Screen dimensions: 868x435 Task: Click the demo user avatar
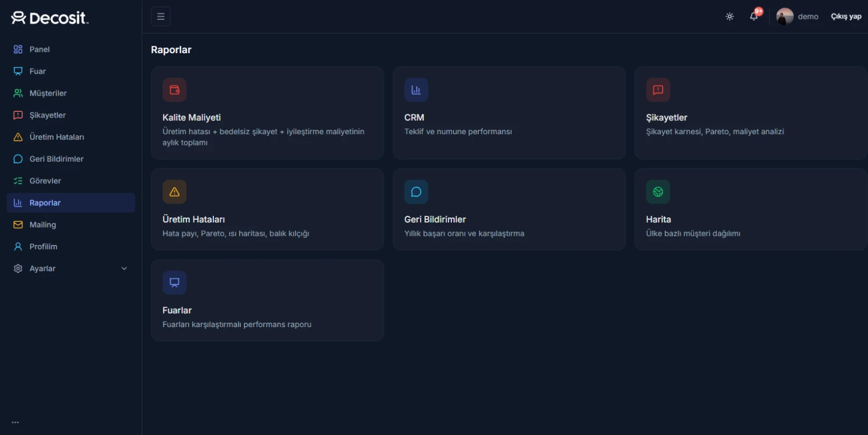(x=785, y=16)
